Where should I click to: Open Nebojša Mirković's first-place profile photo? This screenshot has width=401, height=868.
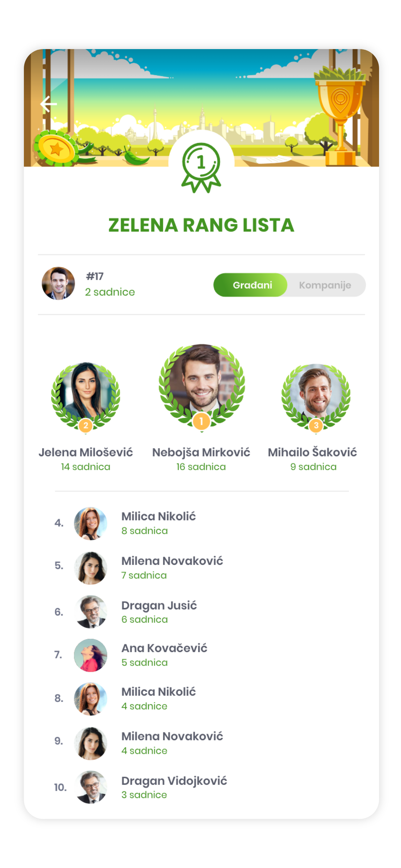(201, 383)
